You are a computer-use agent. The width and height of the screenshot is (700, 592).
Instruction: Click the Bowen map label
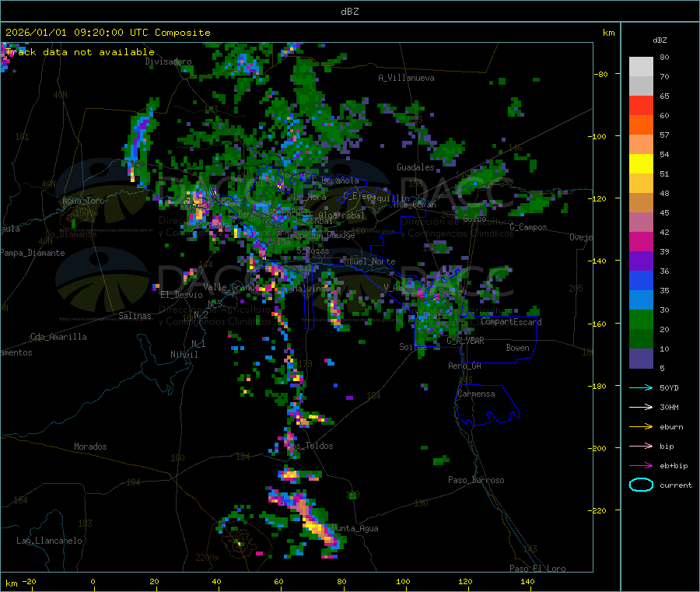(x=517, y=348)
